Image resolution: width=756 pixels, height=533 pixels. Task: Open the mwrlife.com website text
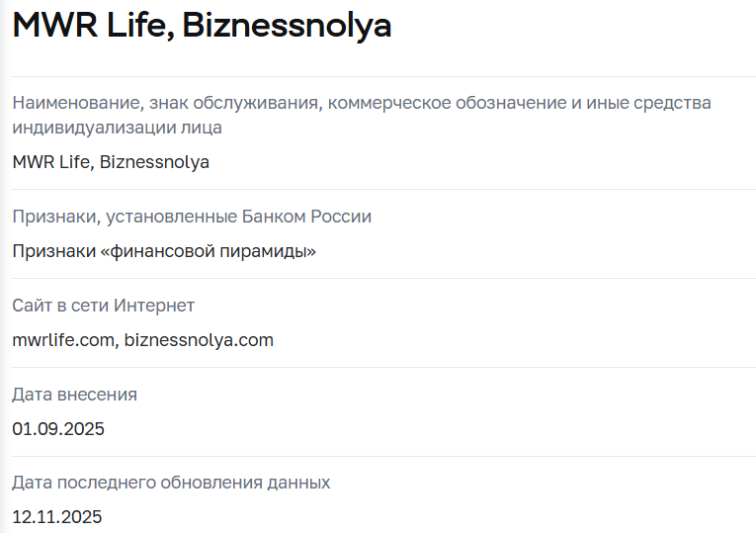(64, 340)
